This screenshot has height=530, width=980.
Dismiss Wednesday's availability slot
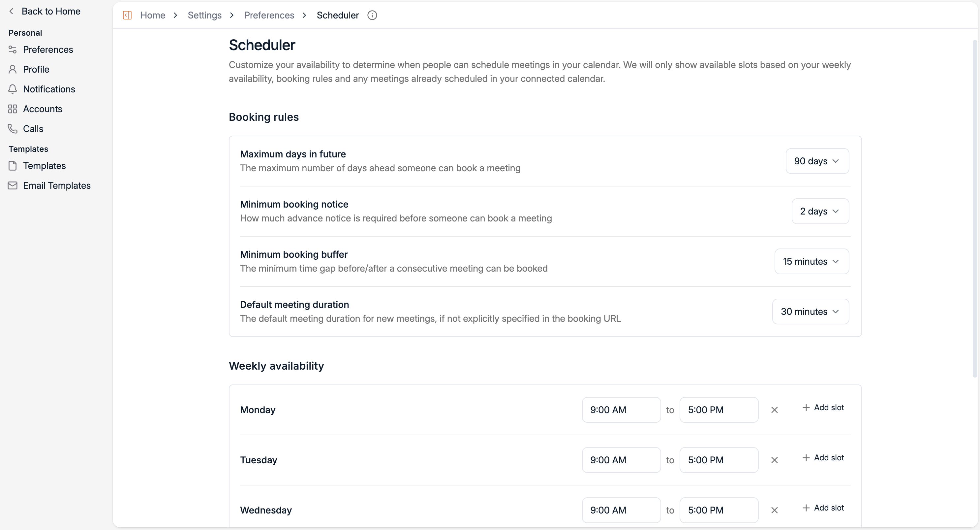775,510
